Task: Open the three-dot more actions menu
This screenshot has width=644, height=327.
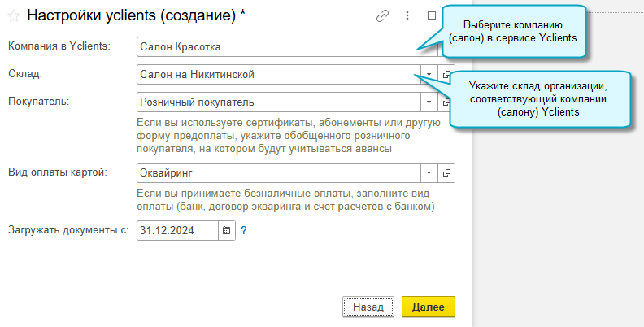Action: point(406,15)
